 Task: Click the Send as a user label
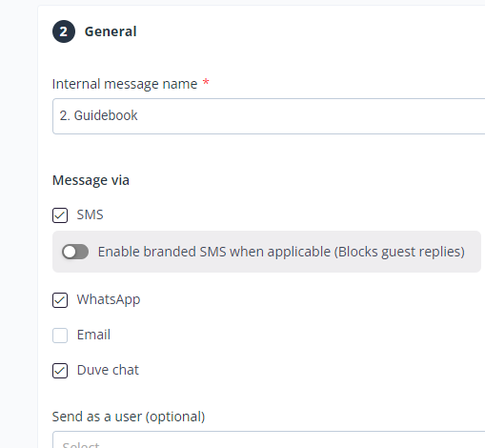click(x=129, y=417)
